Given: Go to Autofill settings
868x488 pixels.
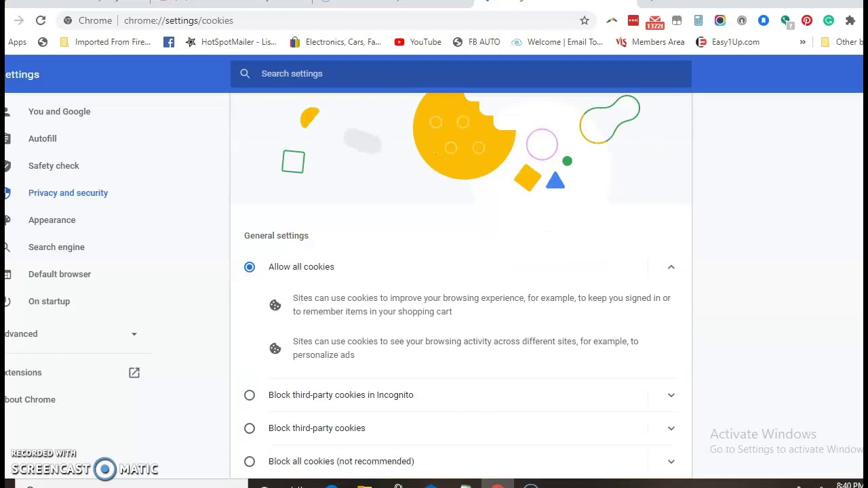Looking at the screenshot, I should [42, 138].
